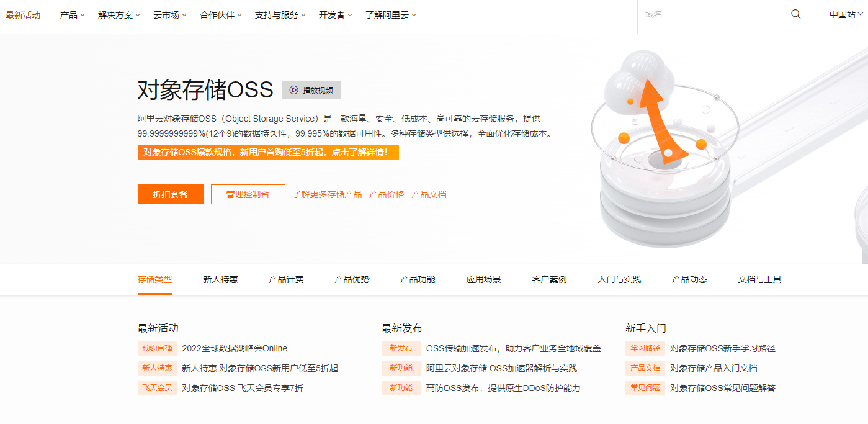This screenshot has height=424, width=868.
Task: Click the 新用户首购低至5折起 promo banner
Action: 268,152
